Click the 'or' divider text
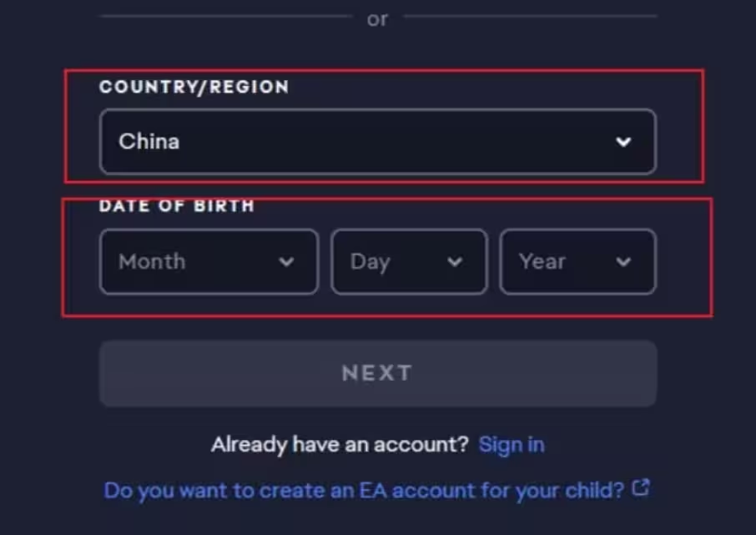The height and width of the screenshot is (535, 756). (x=377, y=19)
